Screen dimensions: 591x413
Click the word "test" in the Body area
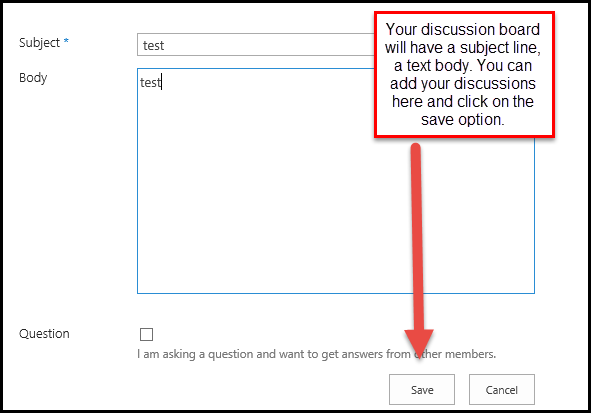(150, 83)
